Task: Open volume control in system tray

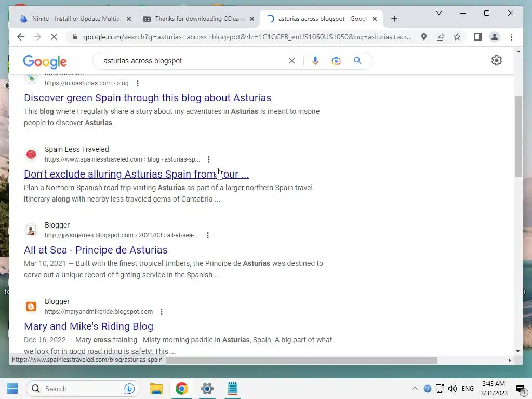Action: (453, 389)
